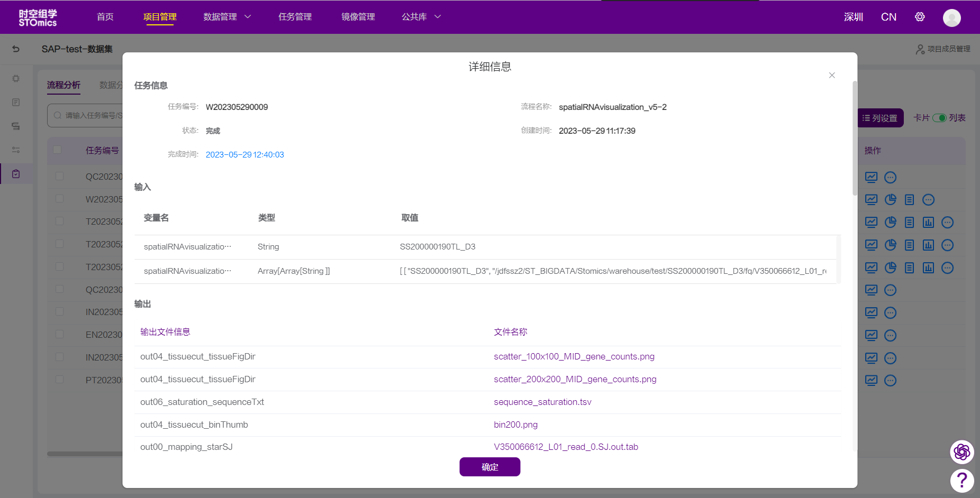The image size is (980, 498).
Task: Check the select-all checkbox in table header
Action: coord(57,150)
